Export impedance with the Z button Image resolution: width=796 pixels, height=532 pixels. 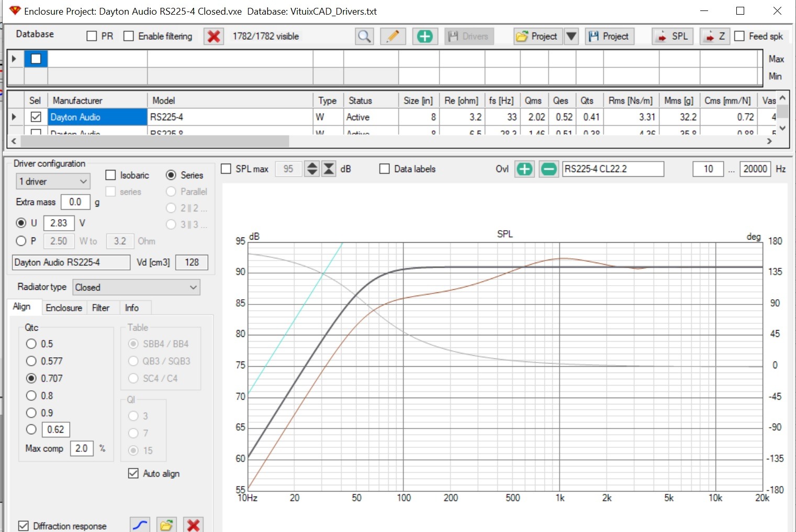[714, 36]
